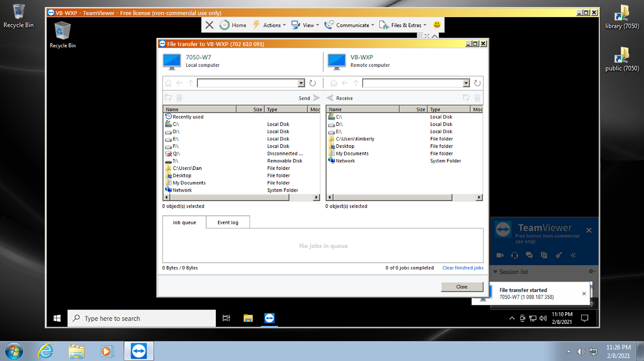Click the whiteboard brush icon in TeamViewer panel
Viewport: 644px width, 361px height.
coord(558,255)
